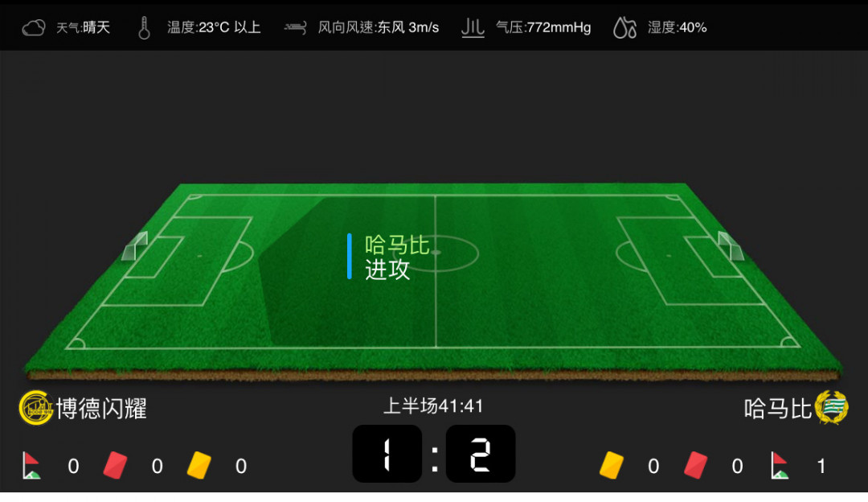
Task: Click the 哈马比 yellow card icon
Action: (611, 466)
